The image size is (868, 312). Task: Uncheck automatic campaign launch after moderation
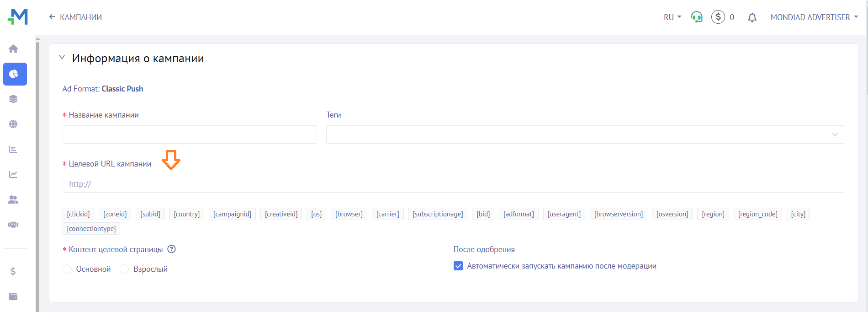[458, 266]
